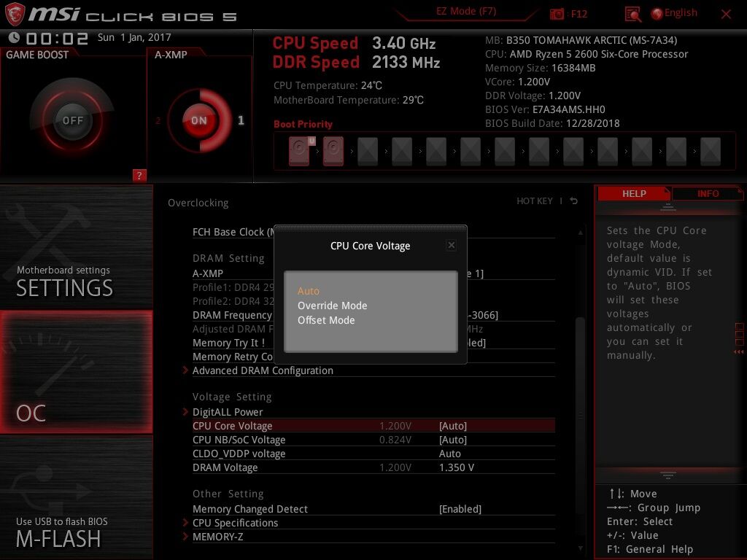Click DDR Speed 2133 MHz readout

click(x=356, y=62)
